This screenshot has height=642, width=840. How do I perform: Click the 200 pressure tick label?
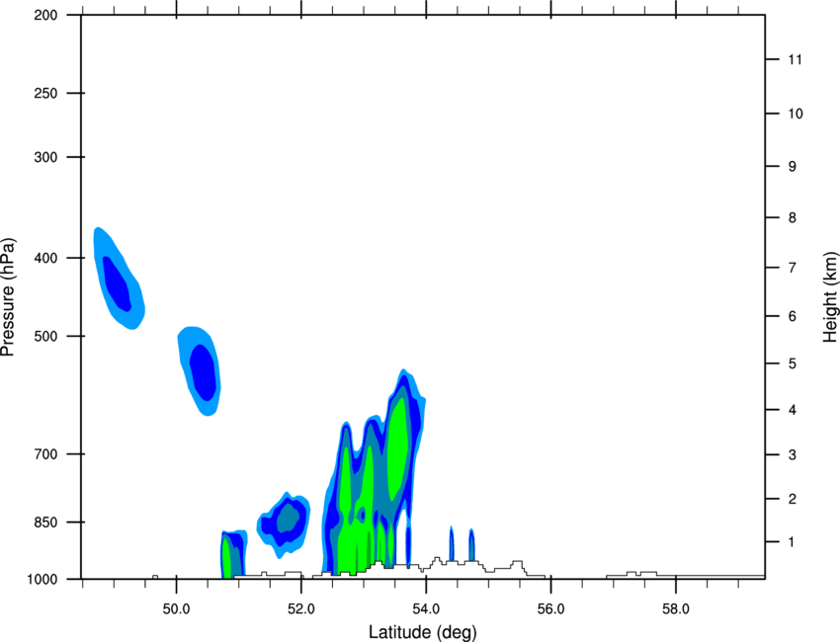(x=45, y=15)
